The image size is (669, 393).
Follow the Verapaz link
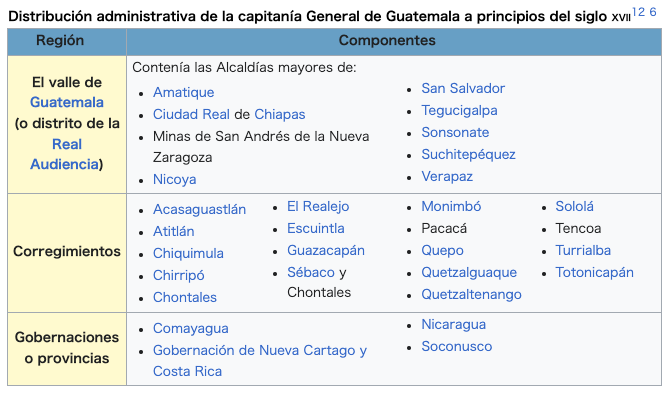pyautogui.click(x=447, y=176)
